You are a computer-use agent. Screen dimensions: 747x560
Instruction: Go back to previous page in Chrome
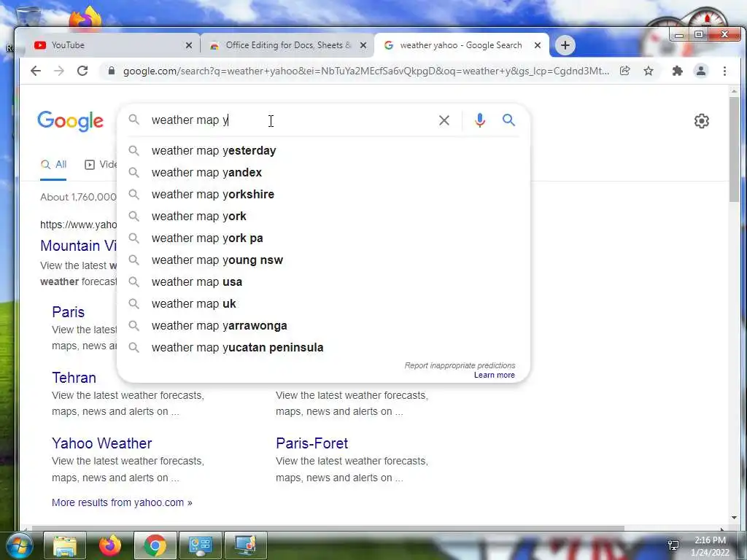coord(36,71)
